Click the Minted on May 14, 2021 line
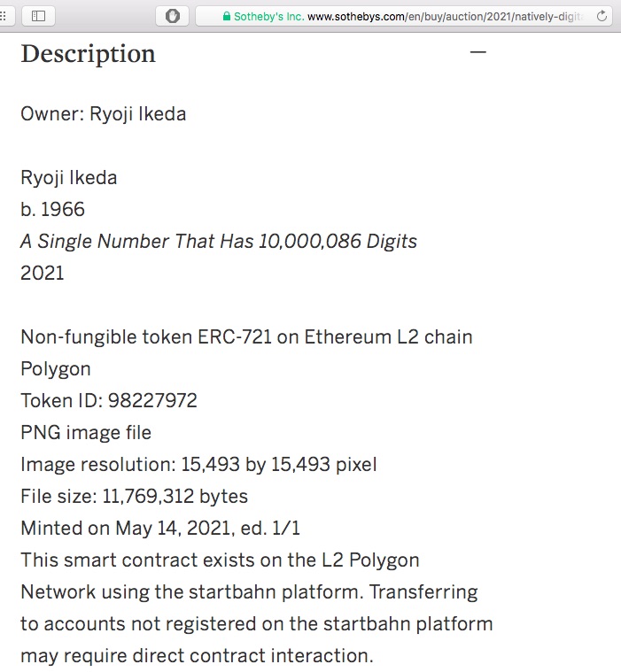 160,528
